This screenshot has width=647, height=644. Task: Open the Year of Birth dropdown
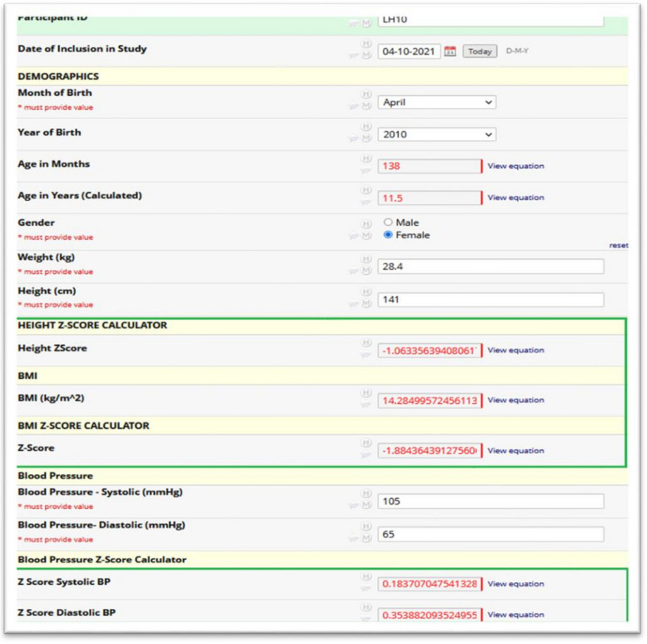[437, 134]
